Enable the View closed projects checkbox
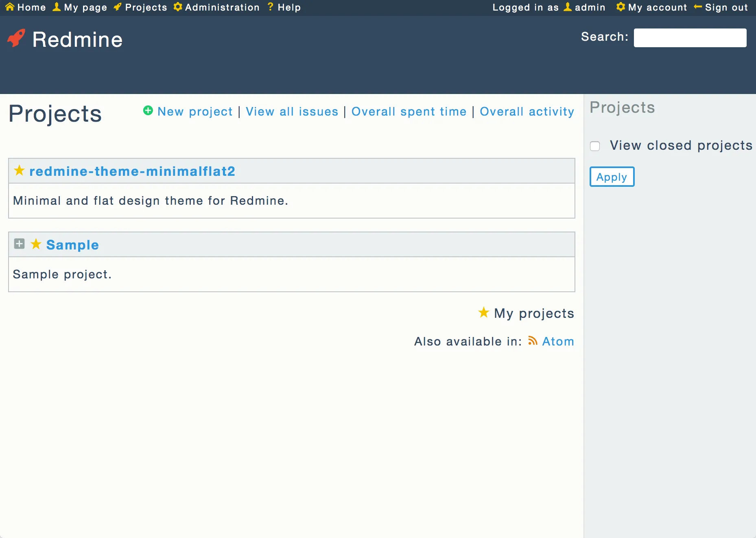The image size is (756, 538). 595,146
